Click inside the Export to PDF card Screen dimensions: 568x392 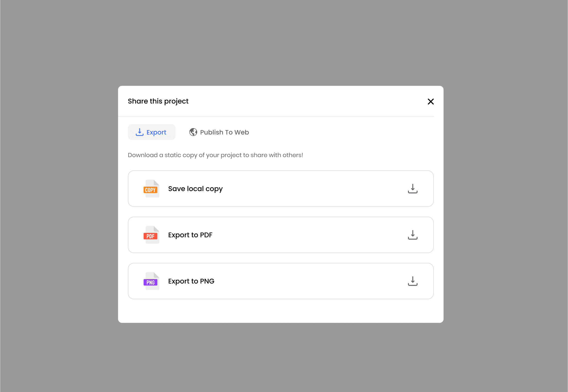pos(281,235)
